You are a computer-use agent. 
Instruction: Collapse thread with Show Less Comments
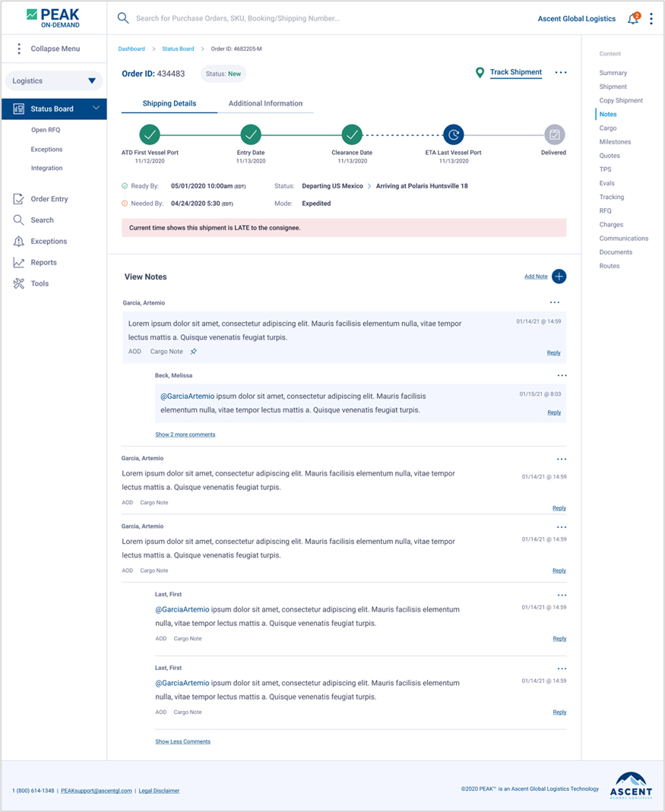pos(182,741)
